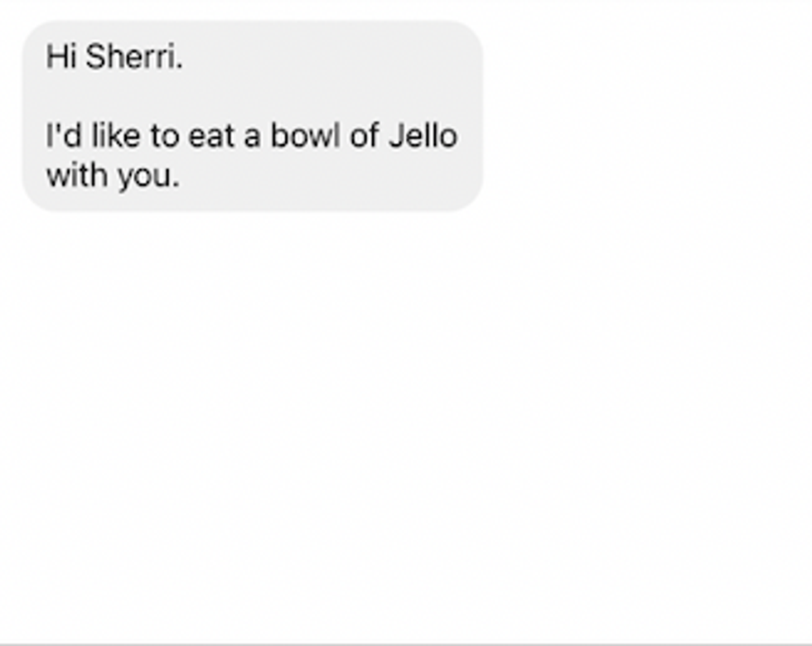
Task: Click the "Hi Sherri." greeting line
Action: pos(114,57)
